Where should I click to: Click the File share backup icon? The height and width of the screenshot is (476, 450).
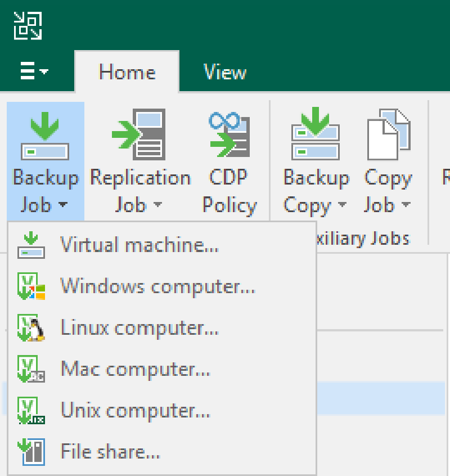31,452
